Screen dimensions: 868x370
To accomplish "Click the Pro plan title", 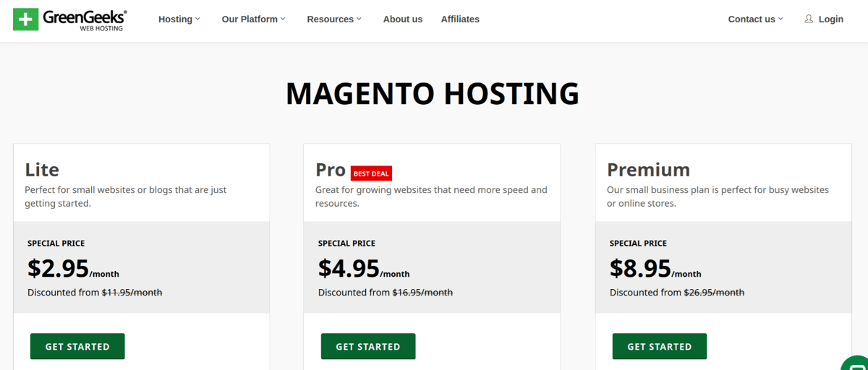I will coord(331,170).
